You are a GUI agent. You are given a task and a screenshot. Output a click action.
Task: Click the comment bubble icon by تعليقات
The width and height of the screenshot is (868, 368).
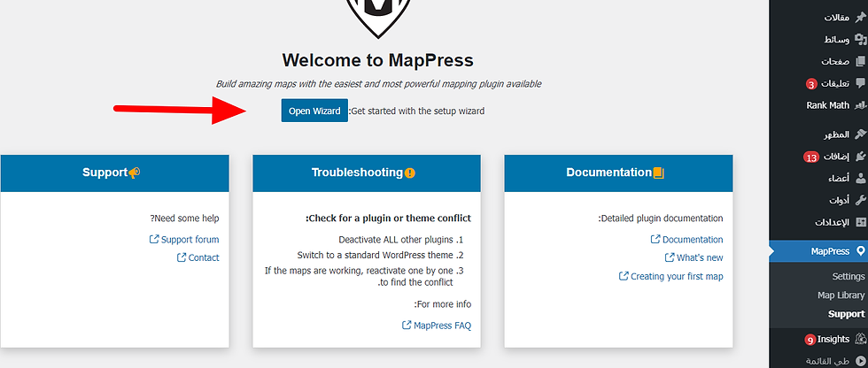coord(860,83)
